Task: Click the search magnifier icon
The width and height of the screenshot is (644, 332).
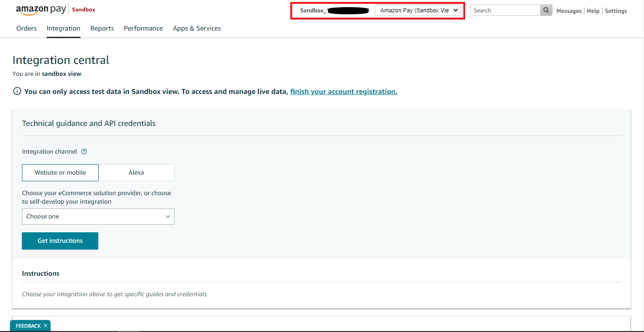Action: (546, 10)
